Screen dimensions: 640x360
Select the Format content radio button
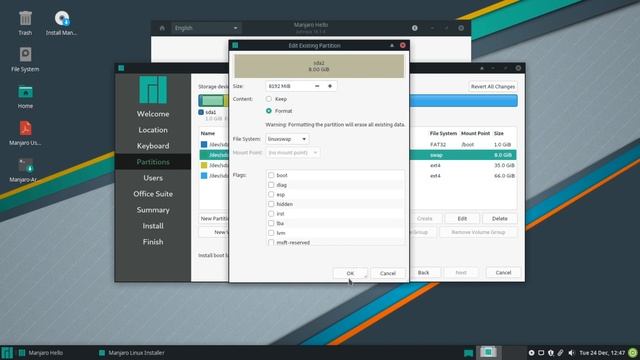click(269, 111)
